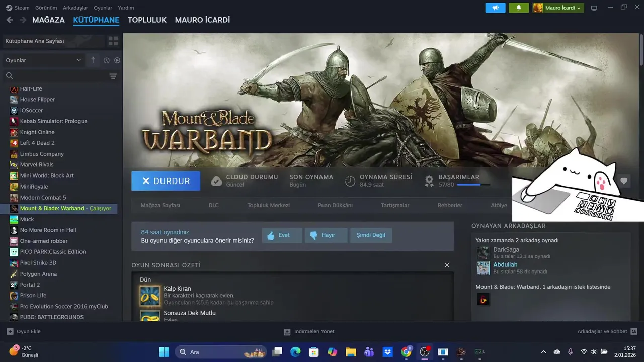644x362 pixels.
Task: Open the library grid collections view icon
Action: click(x=113, y=41)
